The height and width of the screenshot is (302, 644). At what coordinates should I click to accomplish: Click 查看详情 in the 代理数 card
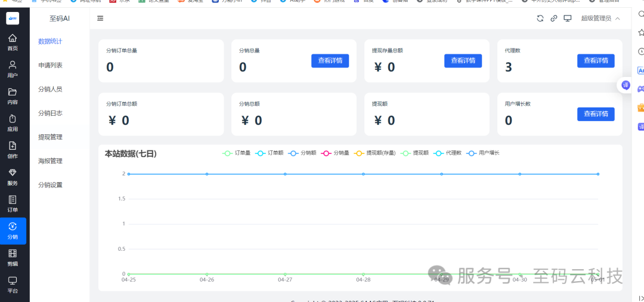pos(596,60)
